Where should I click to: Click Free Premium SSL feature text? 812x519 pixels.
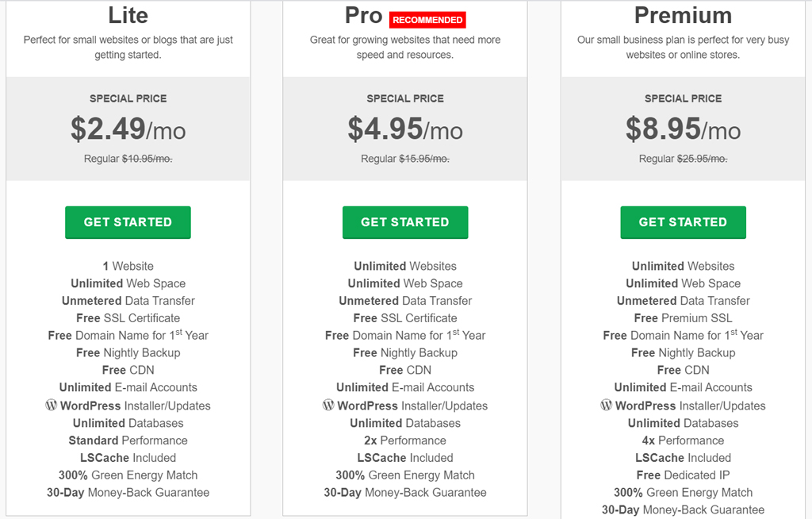683,318
